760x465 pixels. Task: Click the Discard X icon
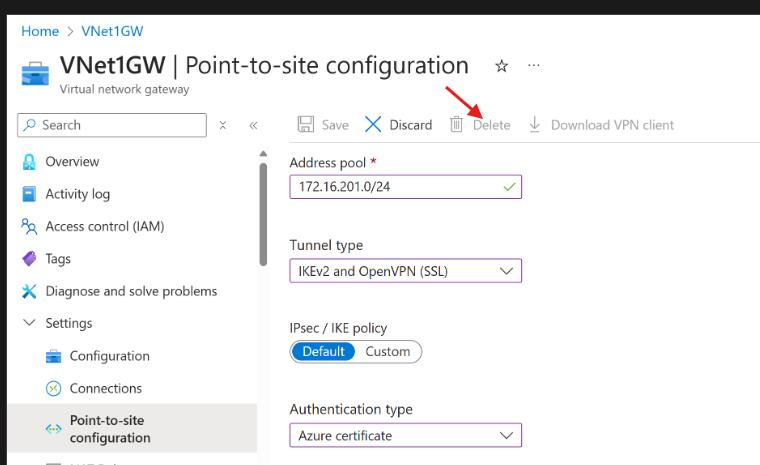373,124
